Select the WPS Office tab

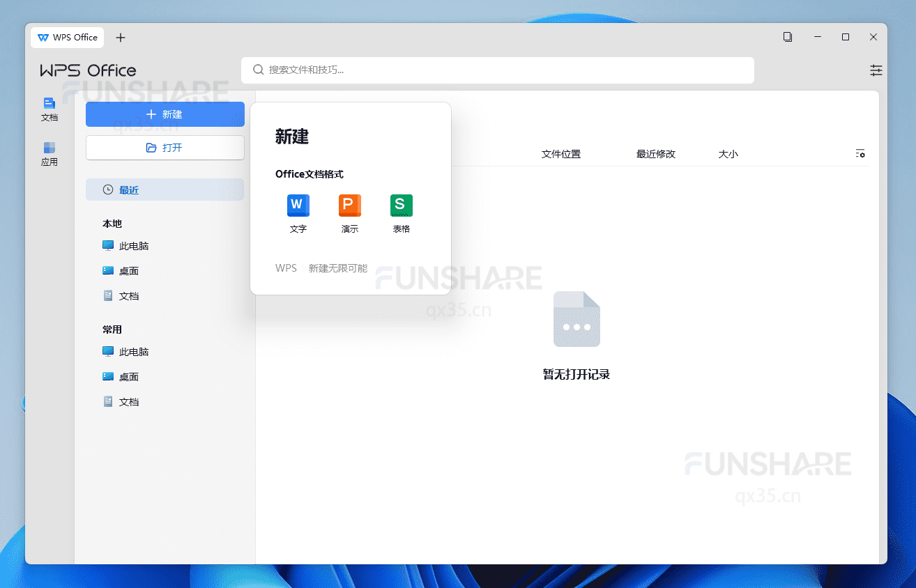pos(68,38)
